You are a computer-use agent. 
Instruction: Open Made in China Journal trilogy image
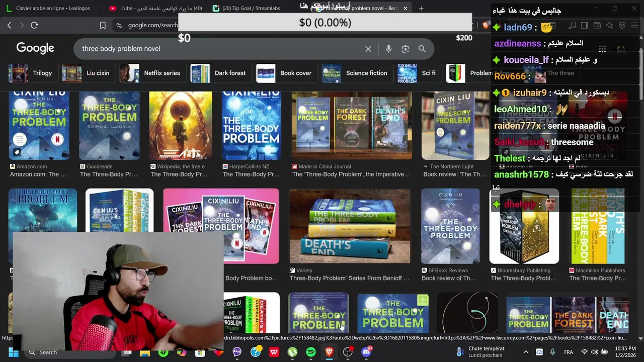click(352, 125)
